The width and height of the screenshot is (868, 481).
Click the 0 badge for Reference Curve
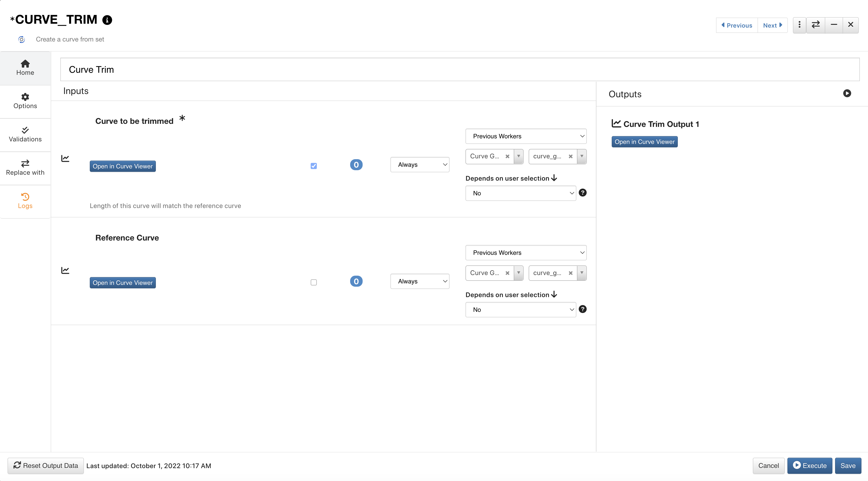pos(356,281)
